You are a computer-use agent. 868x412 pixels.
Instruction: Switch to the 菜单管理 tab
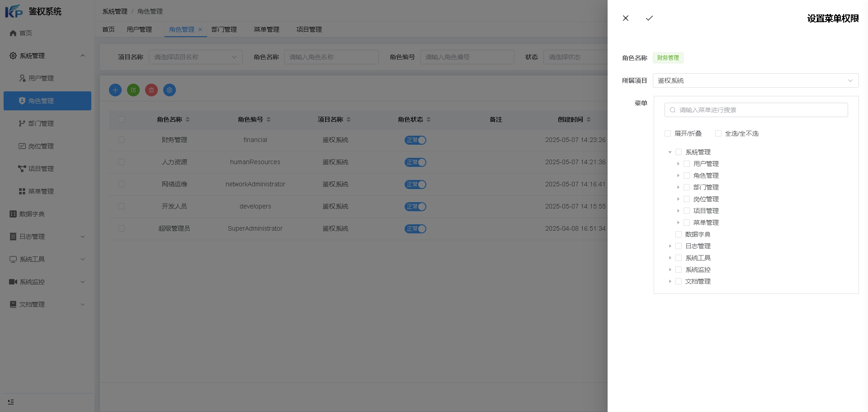(x=266, y=29)
